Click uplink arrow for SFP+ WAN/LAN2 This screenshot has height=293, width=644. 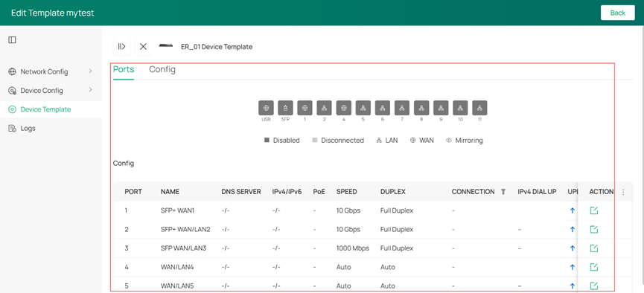pos(573,229)
